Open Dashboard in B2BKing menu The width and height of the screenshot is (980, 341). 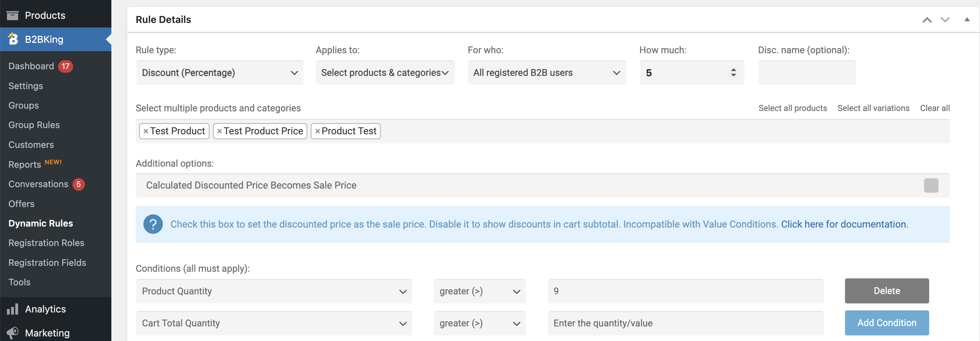click(x=31, y=66)
